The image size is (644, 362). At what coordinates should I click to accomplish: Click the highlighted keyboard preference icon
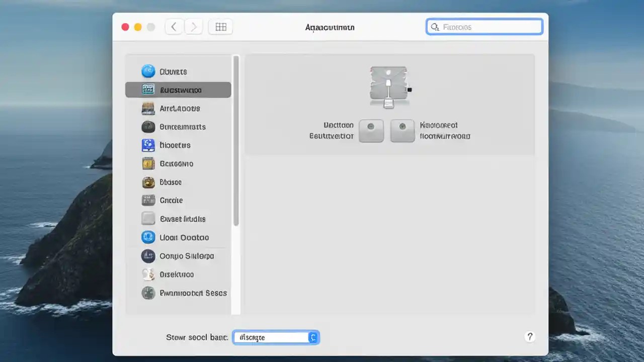[x=148, y=89]
